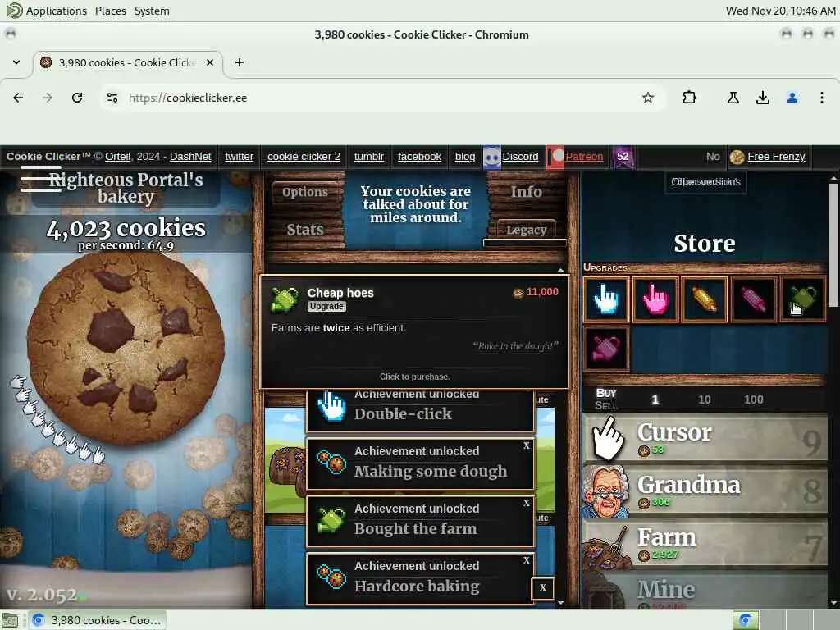Open the Discord link

click(x=519, y=157)
